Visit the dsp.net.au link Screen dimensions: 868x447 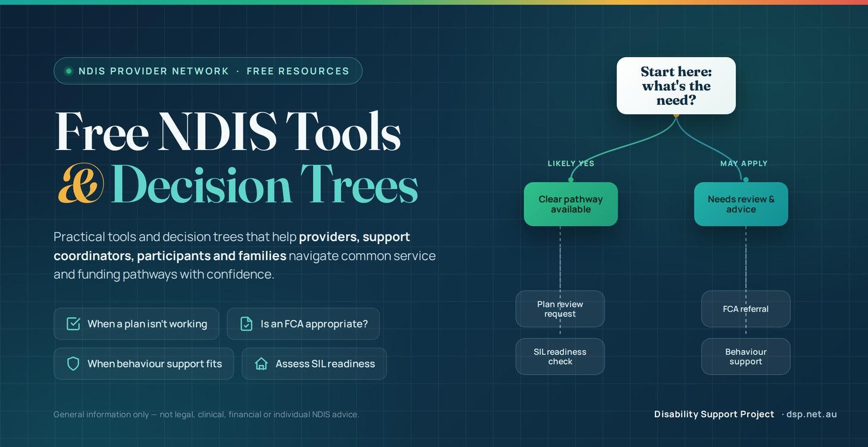pos(811,414)
